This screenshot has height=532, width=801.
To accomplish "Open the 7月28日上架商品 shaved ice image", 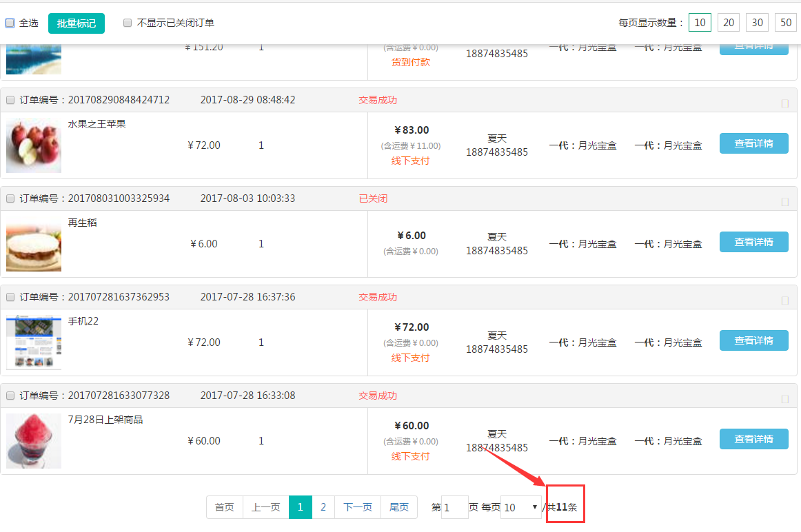I will tap(34, 441).
